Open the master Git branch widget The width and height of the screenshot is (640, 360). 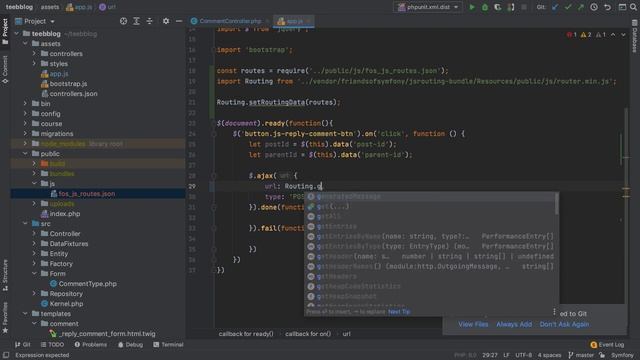pos(581,355)
